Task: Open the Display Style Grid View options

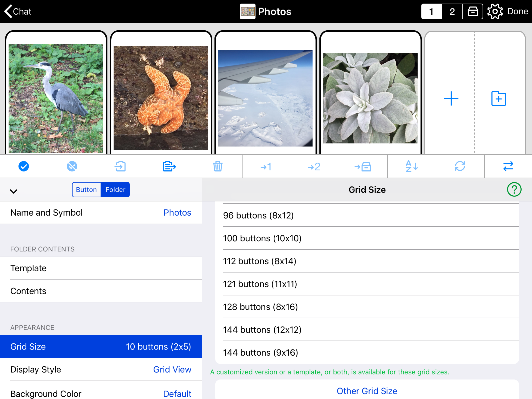Action: [x=172, y=369]
